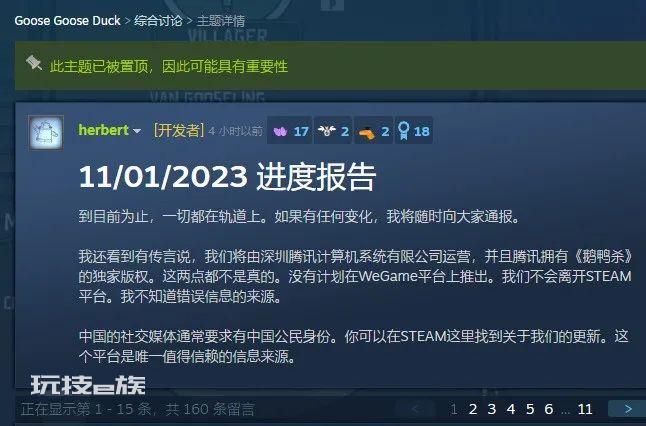Go to the Goose Goose Duck breadcrumb
Viewport: 646px width, 426px height.
(x=67, y=21)
